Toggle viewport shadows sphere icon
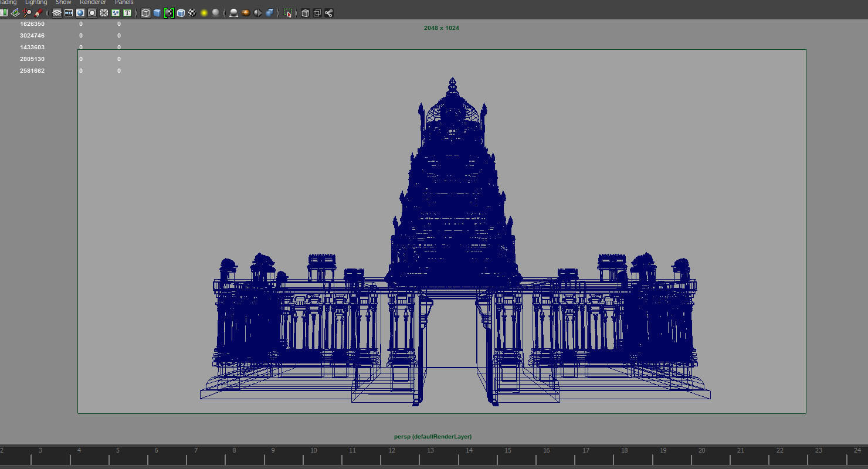 coord(215,13)
